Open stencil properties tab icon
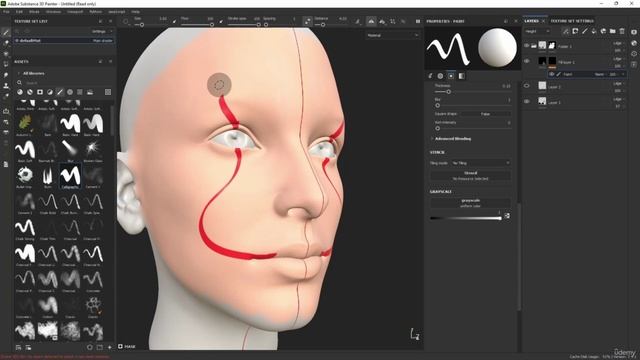 coord(451,76)
